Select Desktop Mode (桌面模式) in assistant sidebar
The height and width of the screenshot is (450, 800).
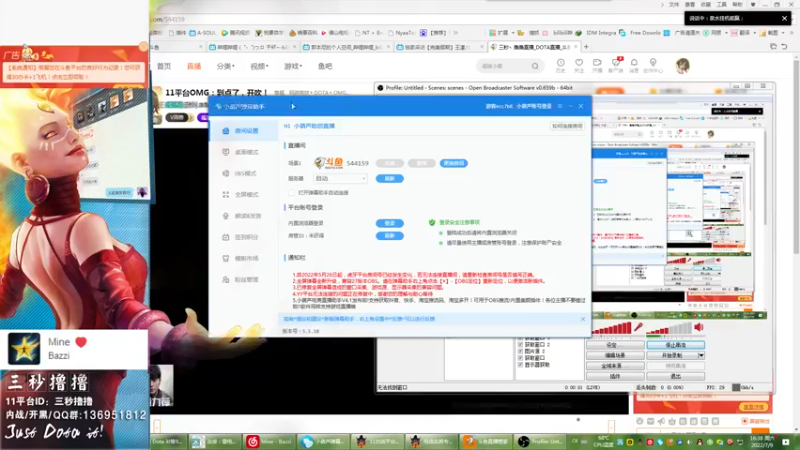[244, 152]
